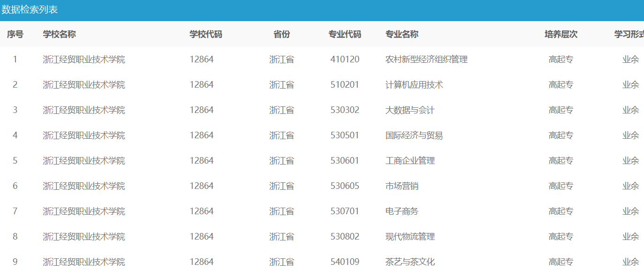Viewport: 644px width, 270px height.
Task: Click school name in row 4
Action: (x=84, y=135)
